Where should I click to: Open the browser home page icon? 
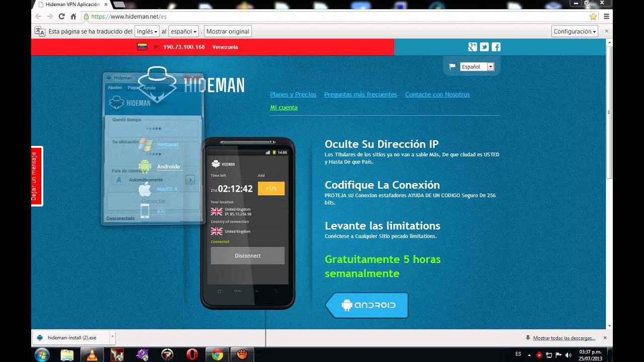(x=73, y=16)
